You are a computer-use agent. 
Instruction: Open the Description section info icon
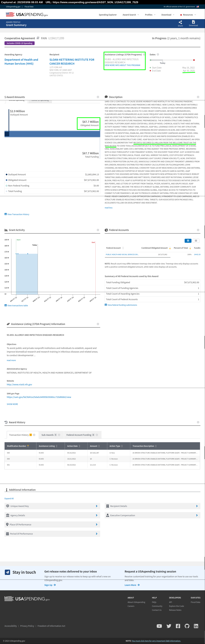[198, 97]
